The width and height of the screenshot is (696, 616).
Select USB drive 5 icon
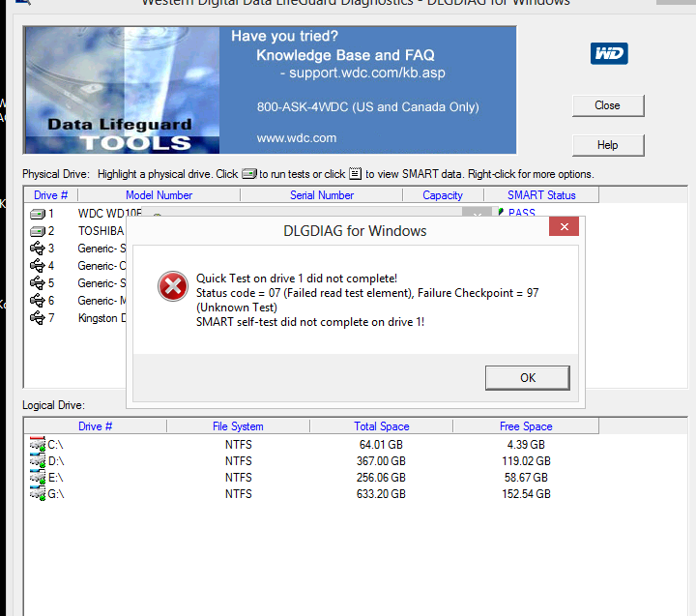tap(38, 283)
